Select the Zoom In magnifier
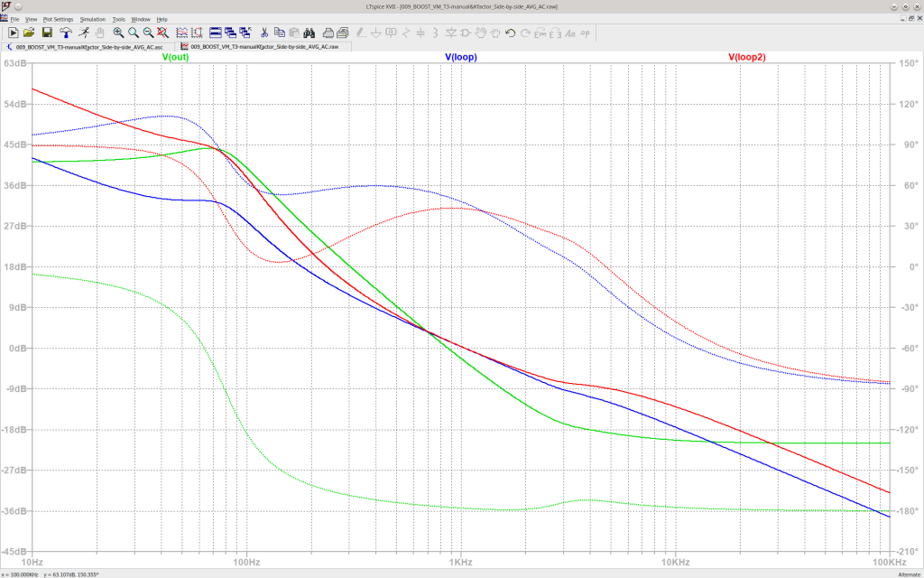 (118, 33)
